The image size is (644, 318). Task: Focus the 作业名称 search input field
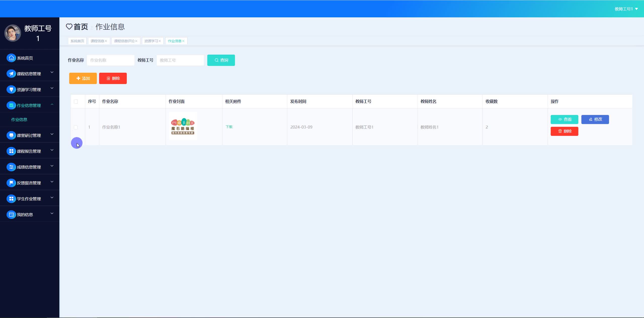click(x=110, y=60)
